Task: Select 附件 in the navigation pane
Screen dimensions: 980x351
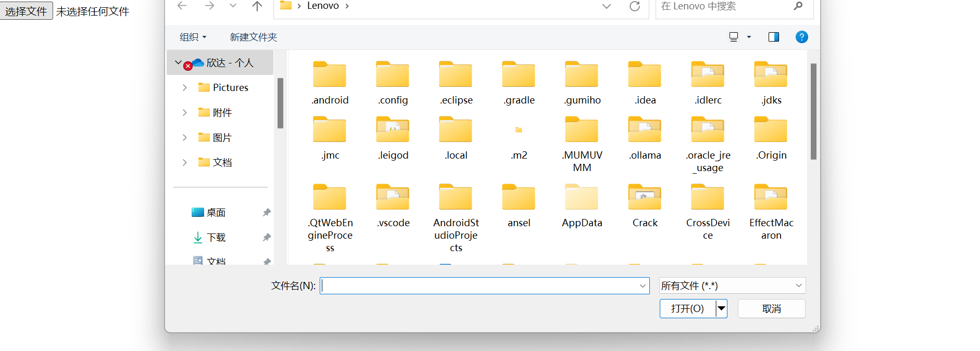Action: click(215, 112)
